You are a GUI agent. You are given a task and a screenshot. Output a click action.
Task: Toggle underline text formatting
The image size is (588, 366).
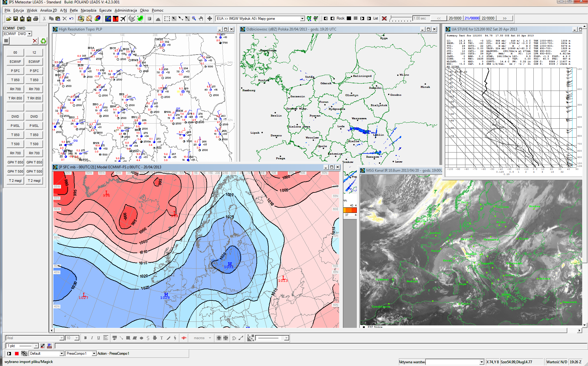[x=99, y=338]
